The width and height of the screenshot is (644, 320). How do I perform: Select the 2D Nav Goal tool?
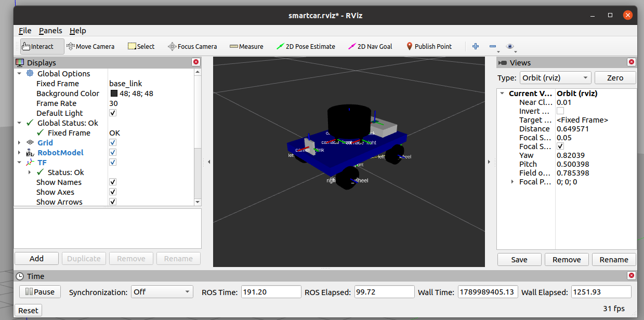371,46
